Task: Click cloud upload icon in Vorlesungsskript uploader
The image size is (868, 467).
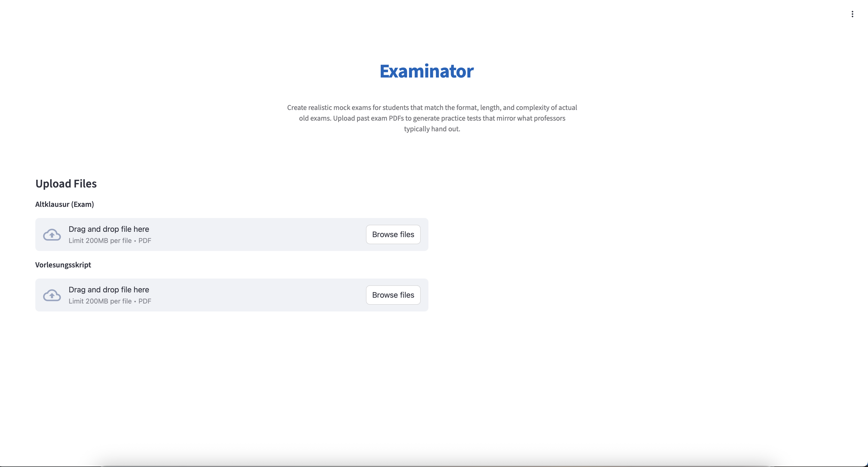Action: tap(52, 295)
